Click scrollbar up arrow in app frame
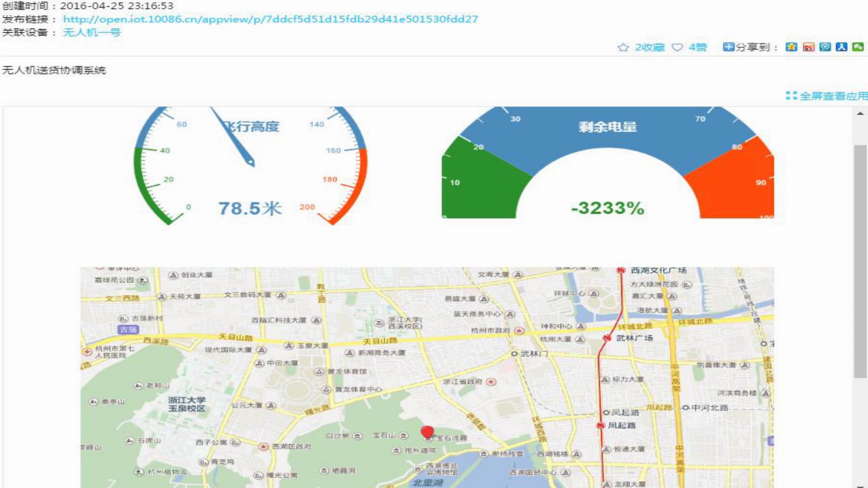Viewport: 868px width, 488px height. tap(860, 114)
